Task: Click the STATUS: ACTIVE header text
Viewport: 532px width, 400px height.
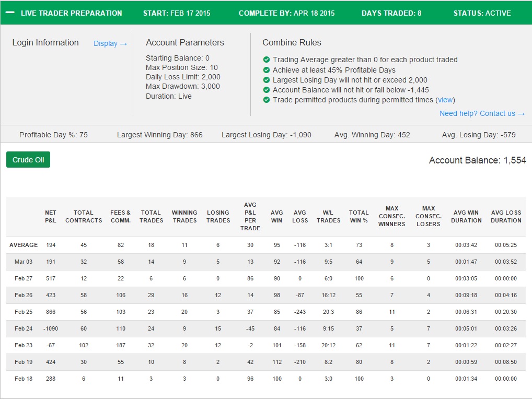Action: point(482,13)
